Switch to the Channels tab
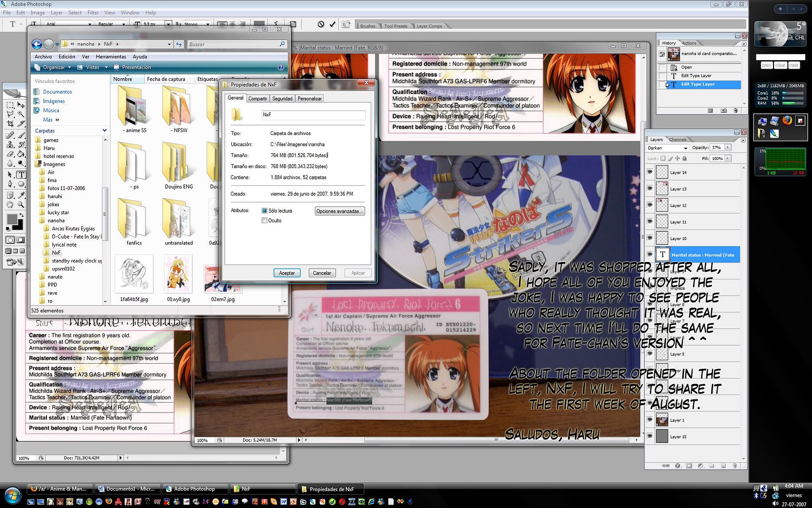The image size is (812, 508). [678, 140]
